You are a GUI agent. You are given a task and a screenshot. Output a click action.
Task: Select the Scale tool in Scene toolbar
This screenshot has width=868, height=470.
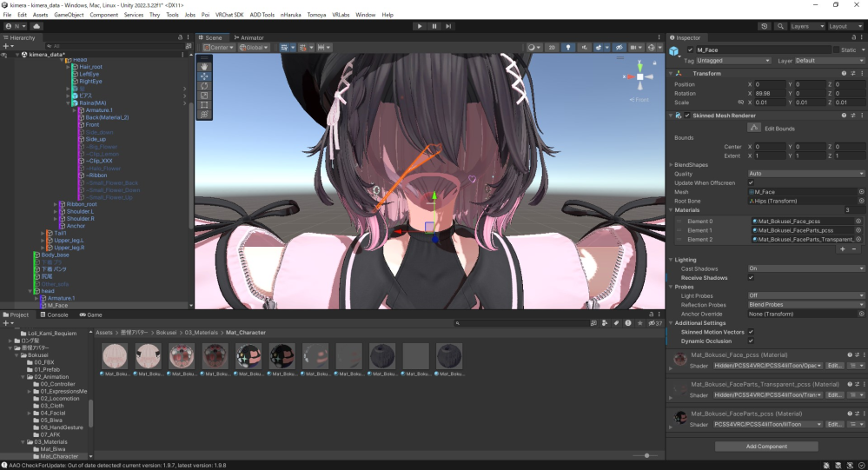pyautogui.click(x=204, y=96)
